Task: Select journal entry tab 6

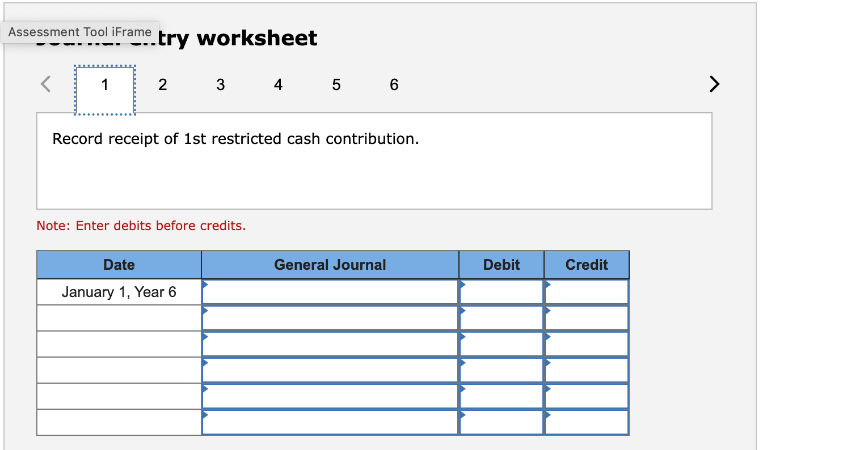Action: (x=394, y=85)
